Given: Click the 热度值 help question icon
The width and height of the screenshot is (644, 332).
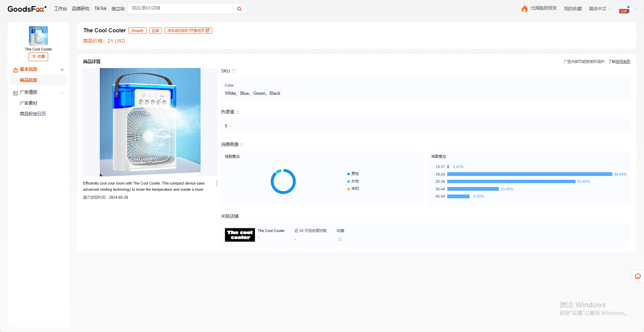Looking at the screenshot, I should pyautogui.click(x=238, y=112).
